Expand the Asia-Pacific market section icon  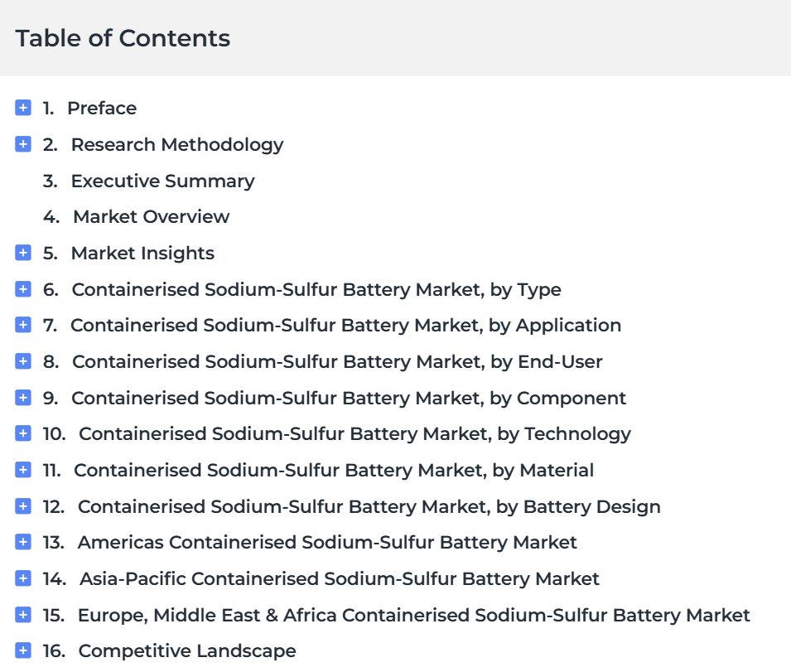click(x=23, y=578)
